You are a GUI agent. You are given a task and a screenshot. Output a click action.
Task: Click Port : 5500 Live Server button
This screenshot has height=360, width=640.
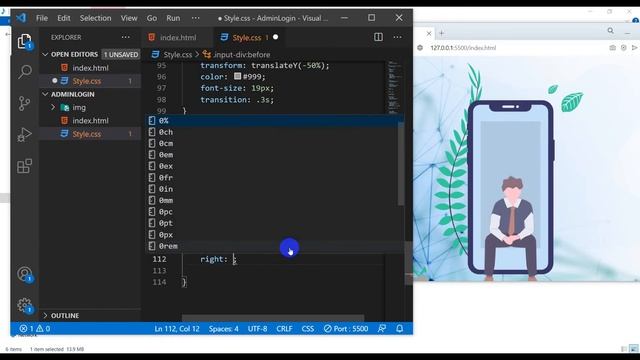(x=346, y=329)
